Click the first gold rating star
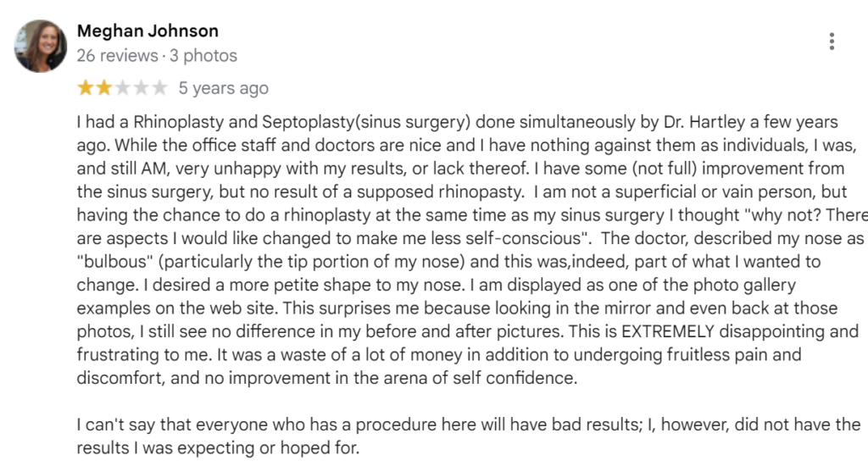Image resolution: width=868 pixels, height=472 pixels. point(86,88)
